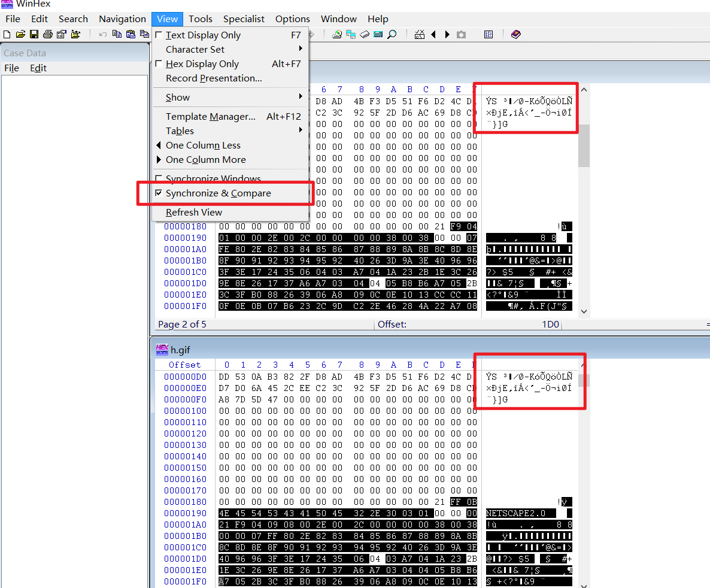Click offset 00000190 in the upper pane
Viewport: 710px width, 588px height.
tap(185, 238)
